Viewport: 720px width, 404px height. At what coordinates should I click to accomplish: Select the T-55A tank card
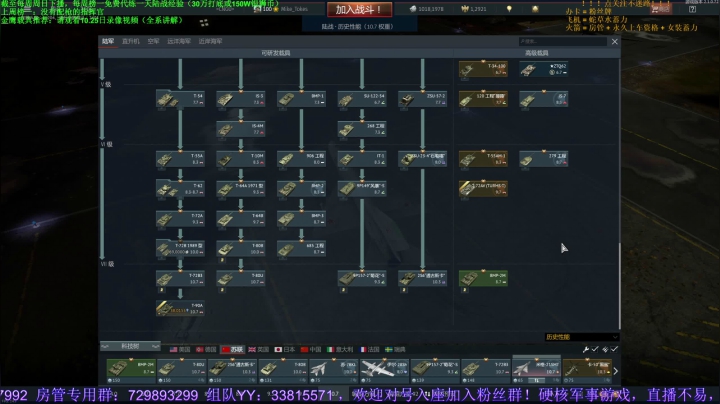(x=180, y=159)
